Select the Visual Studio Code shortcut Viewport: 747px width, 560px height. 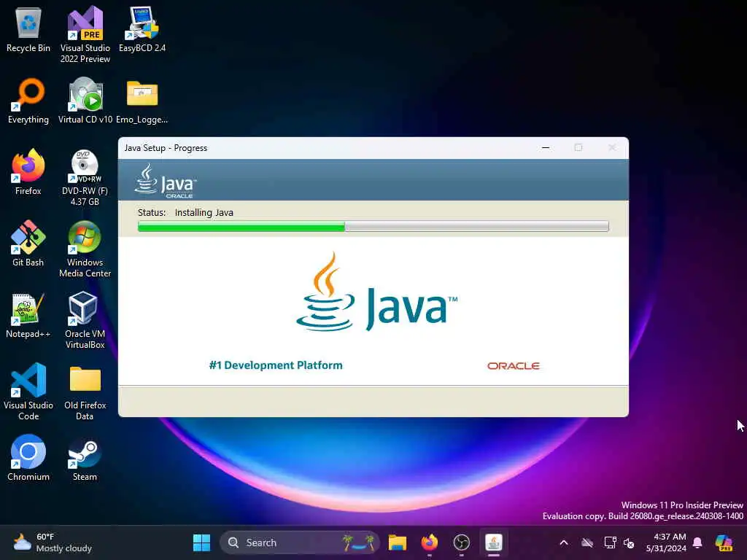pos(28,392)
